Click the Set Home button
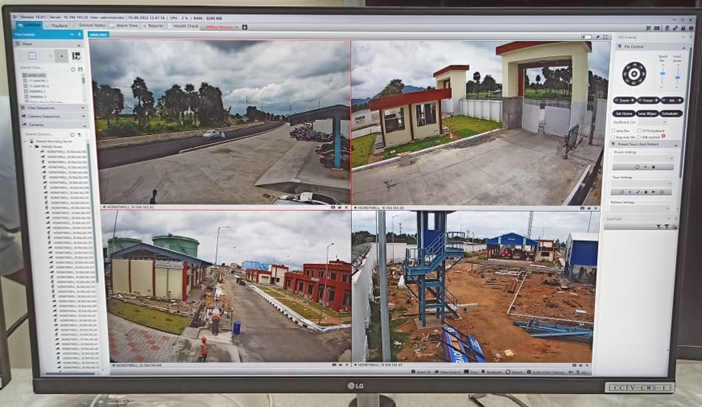The image size is (702, 407). [x=624, y=114]
